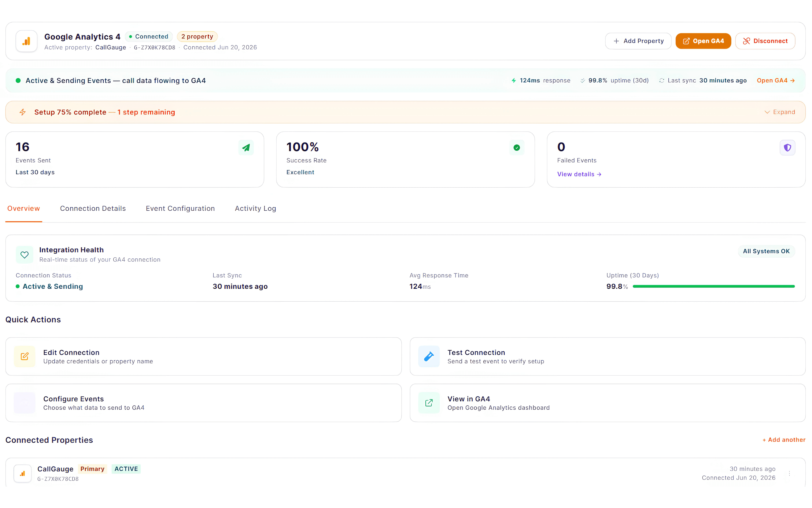Click the Primary tag on CallGauge row
Image resolution: width=812 pixels, height=508 pixels.
(x=92, y=469)
